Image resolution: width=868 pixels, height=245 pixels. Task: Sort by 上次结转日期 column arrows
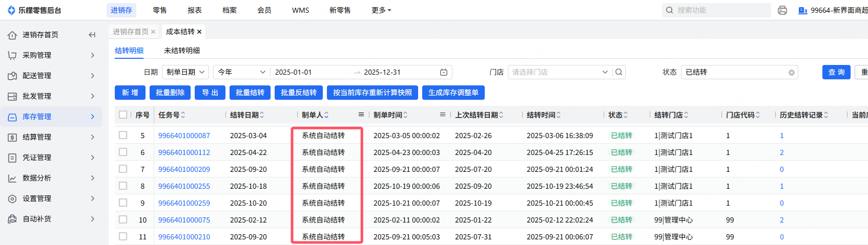[x=501, y=115]
